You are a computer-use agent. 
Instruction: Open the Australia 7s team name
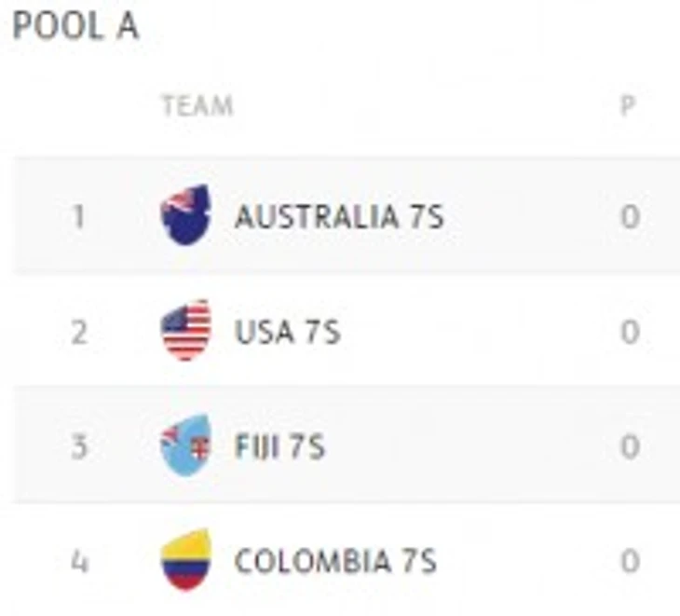pyautogui.click(x=339, y=217)
